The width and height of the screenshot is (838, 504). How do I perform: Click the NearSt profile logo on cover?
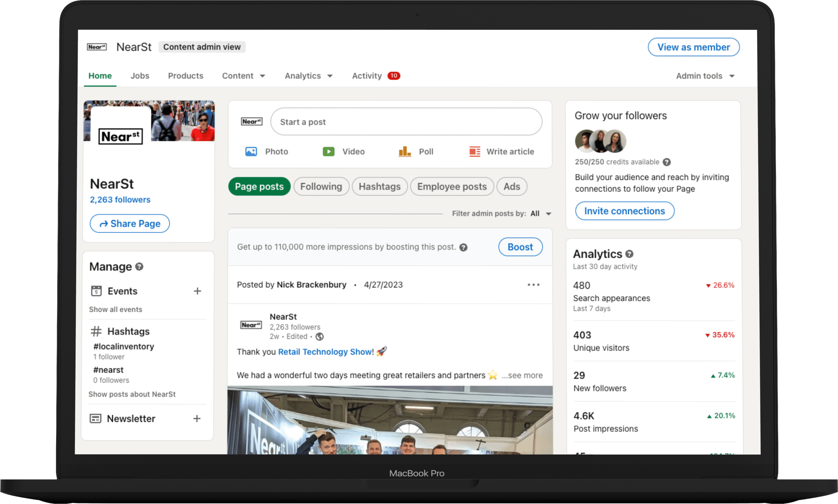pyautogui.click(x=121, y=137)
